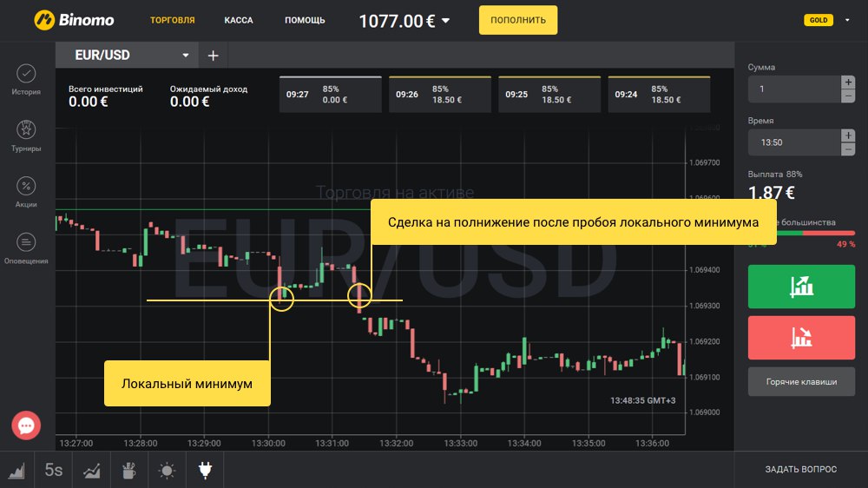This screenshot has width=868, height=488.
Task: Click the ЗАДАТЬ ВОПРОС link
Action: pyautogui.click(x=800, y=469)
